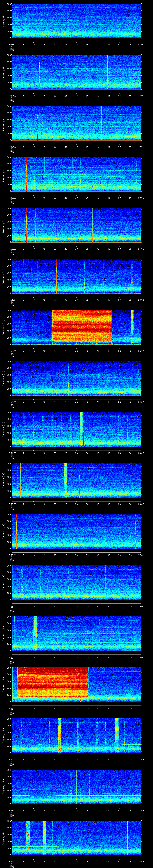Click the "7:55:00" start time label

12,504
